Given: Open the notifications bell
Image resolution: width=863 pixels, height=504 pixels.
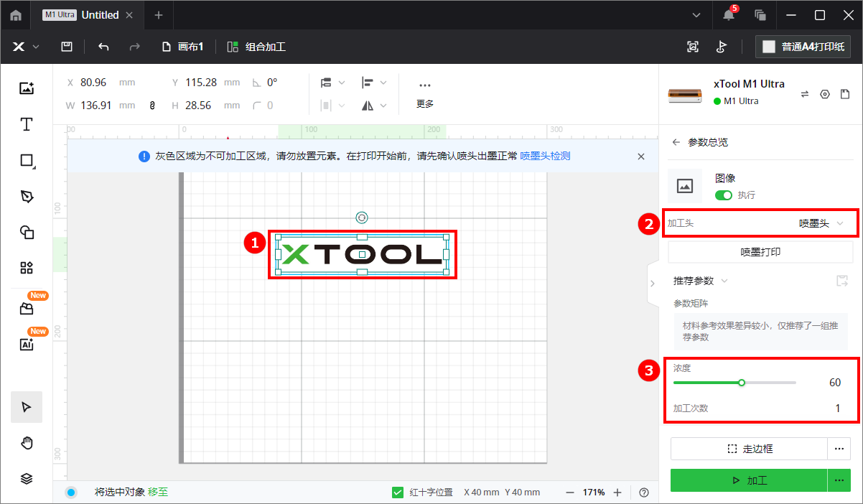Looking at the screenshot, I should click(729, 15).
